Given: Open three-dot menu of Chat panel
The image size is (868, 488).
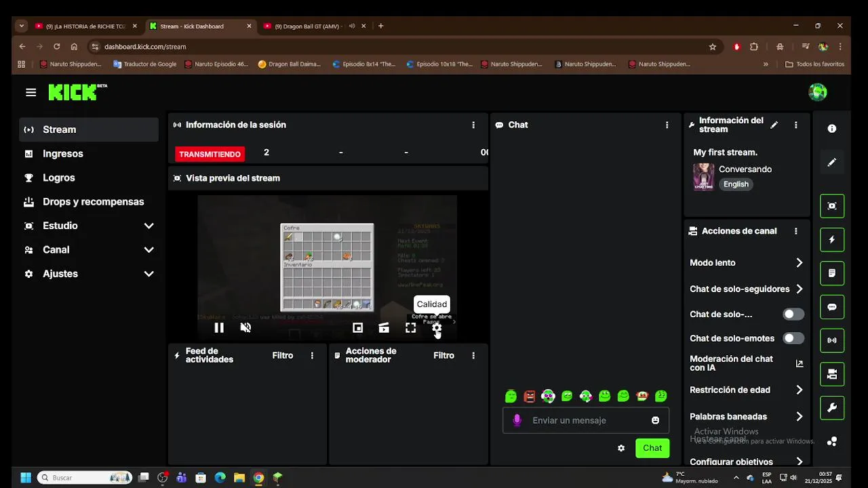Looking at the screenshot, I should [667, 125].
